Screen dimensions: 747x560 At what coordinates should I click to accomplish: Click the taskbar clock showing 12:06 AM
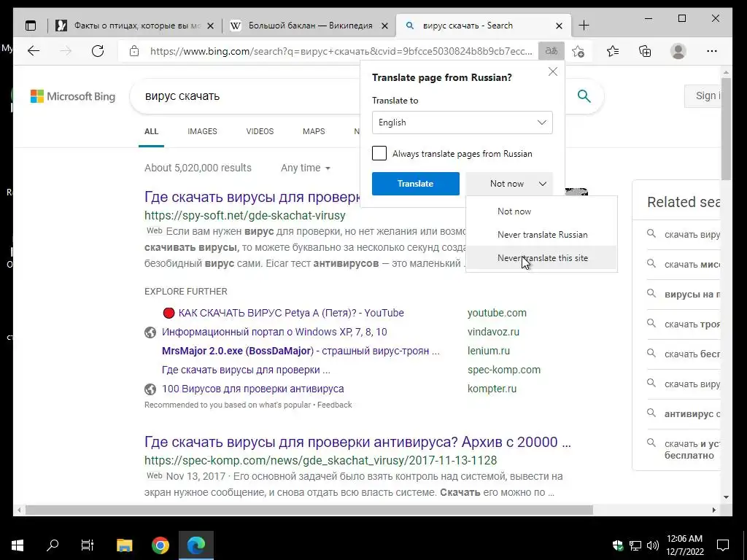684,545
